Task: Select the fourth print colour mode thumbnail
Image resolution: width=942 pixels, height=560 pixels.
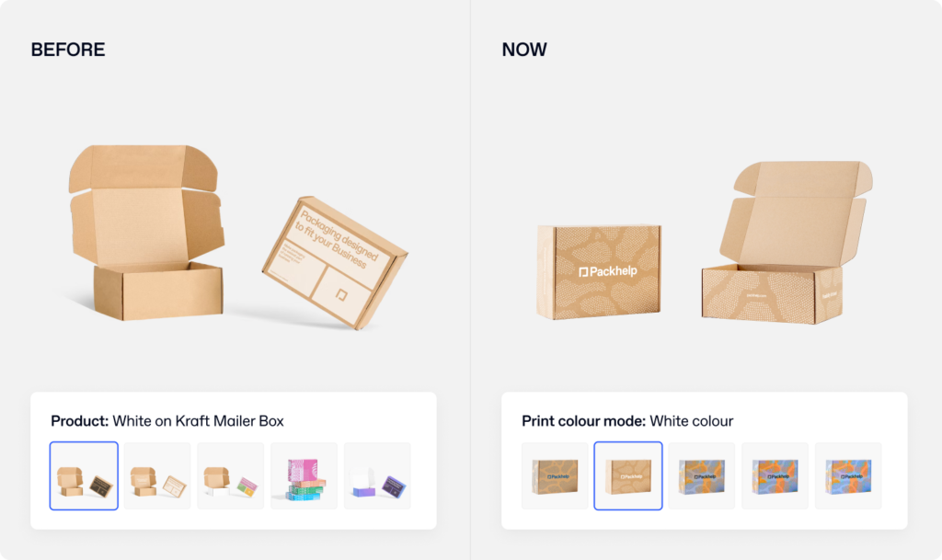Action: (775, 476)
